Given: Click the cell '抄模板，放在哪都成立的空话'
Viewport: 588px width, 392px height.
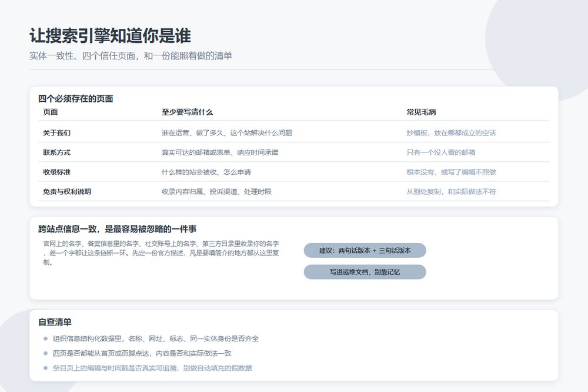Looking at the screenshot, I should point(451,133).
